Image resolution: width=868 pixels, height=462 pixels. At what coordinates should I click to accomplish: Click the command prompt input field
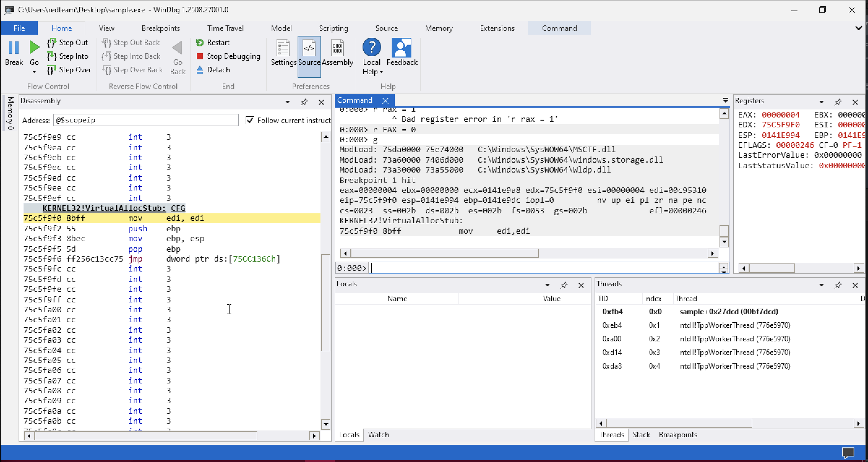pyautogui.click(x=543, y=268)
